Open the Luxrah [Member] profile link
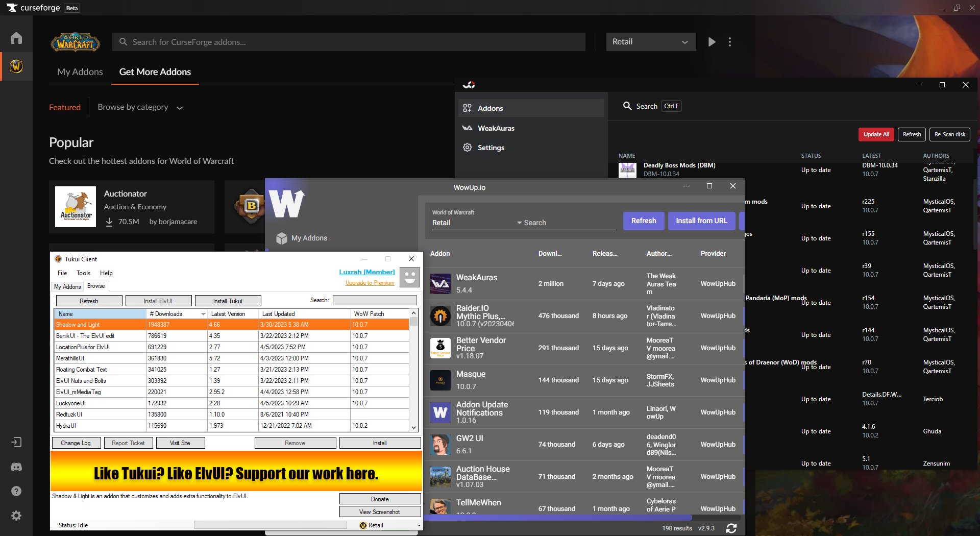 [366, 272]
